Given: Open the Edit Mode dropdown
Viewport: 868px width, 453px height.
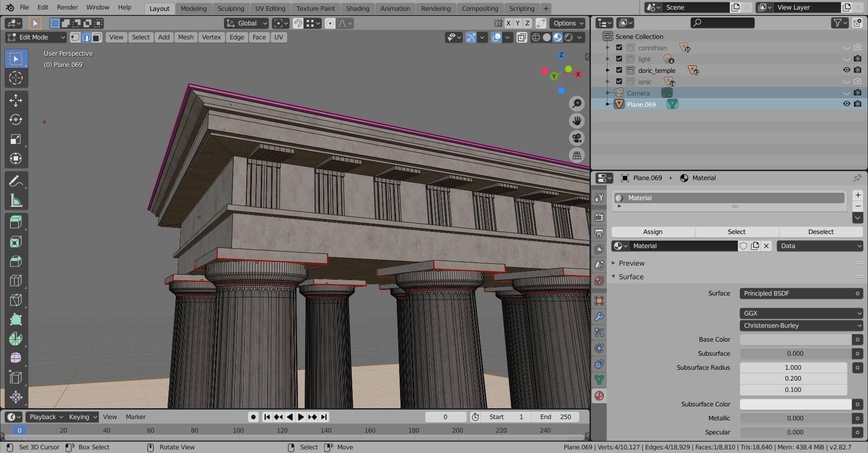Looking at the screenshot, I should click(x=36, y=37).
